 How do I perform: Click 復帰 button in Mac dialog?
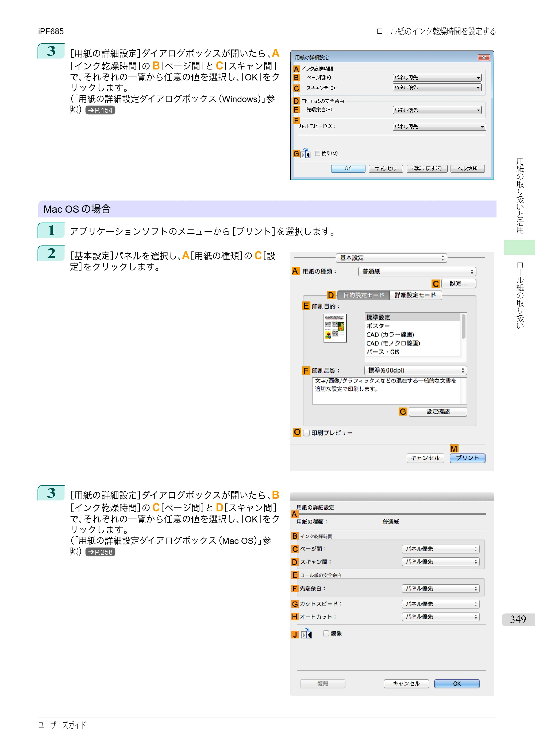pyautogui.click(x=322, y=684)
